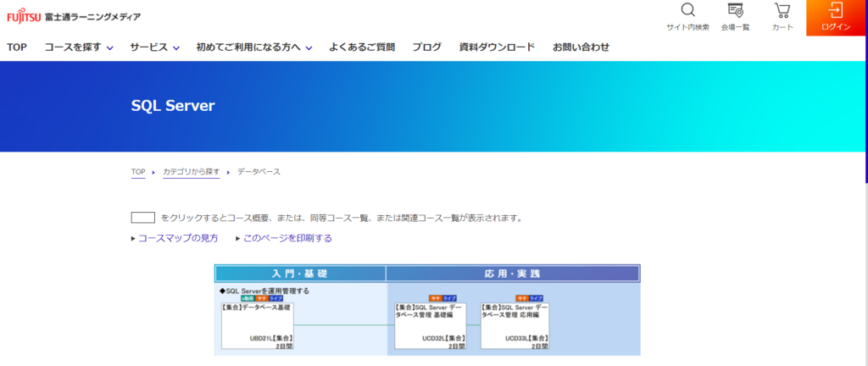Image resolution: width=868 pixels, height=366 pixels.
Task: Open the SQL Server データベース管理 基礎編 box
Action: tap(430, 325)
